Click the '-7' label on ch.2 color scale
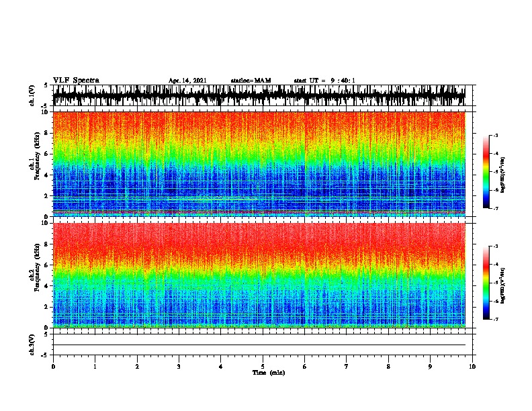 pos(495,319)
